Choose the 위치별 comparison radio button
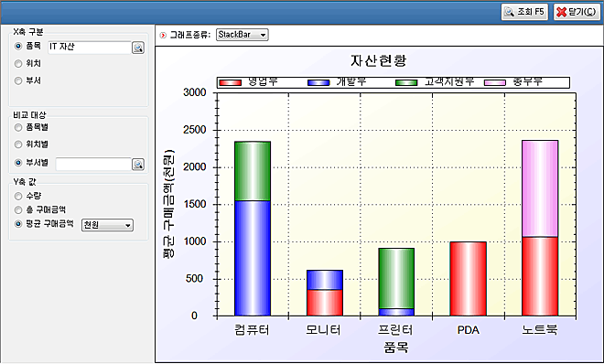 [x=18, y=145]
